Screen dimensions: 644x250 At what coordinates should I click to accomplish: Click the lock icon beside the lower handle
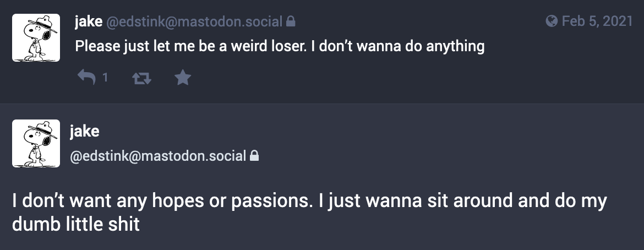click(254, 156)
